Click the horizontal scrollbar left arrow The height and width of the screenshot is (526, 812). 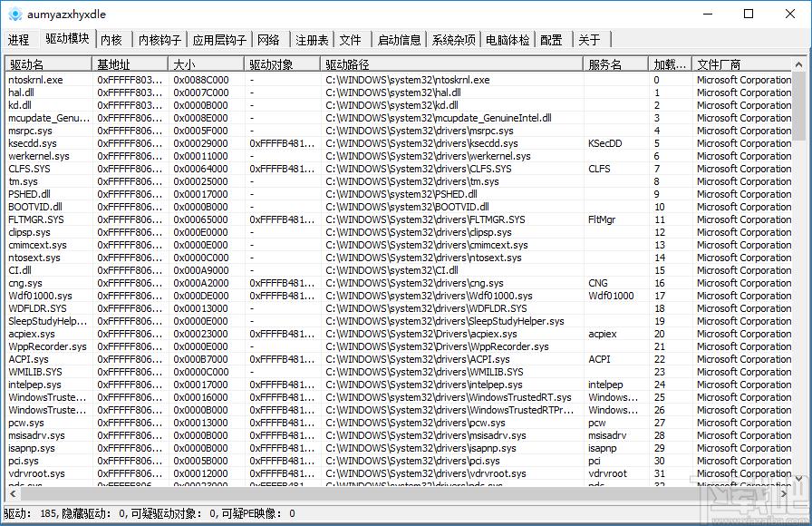pos(13,494)
